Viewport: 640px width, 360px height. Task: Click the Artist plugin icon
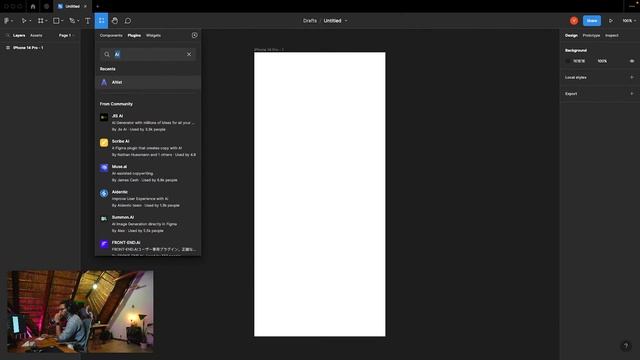coord(104,82)
